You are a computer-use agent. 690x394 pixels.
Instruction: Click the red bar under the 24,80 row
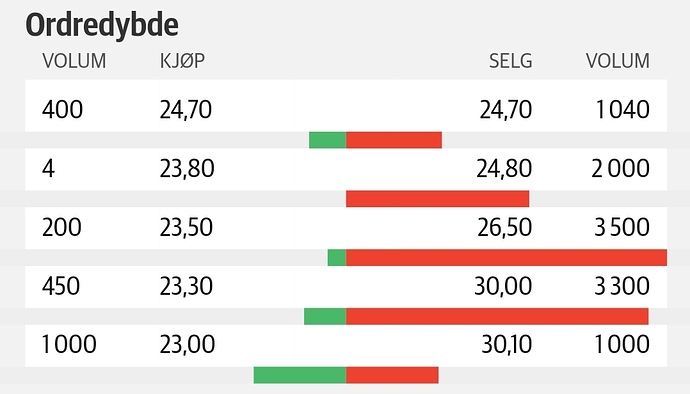point(437,199)
